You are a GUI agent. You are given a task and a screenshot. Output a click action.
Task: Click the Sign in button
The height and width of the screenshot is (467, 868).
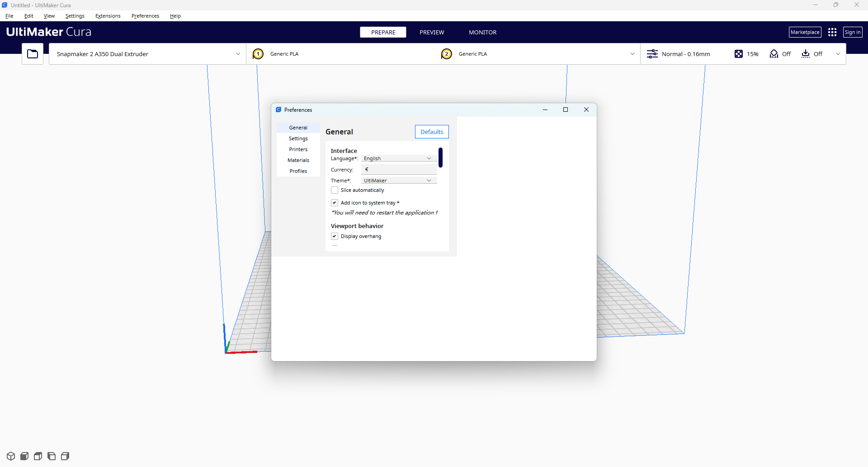pos(853,32)
